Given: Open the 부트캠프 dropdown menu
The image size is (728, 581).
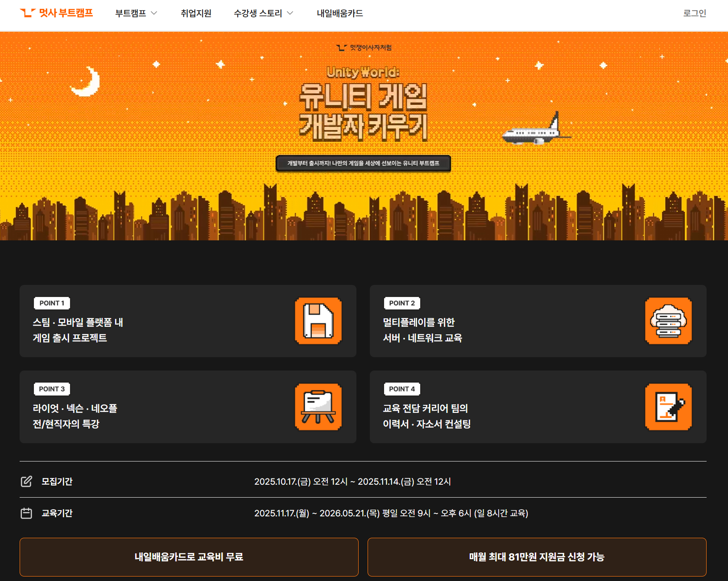Looking at the screenshot, I should coord(136,13).
